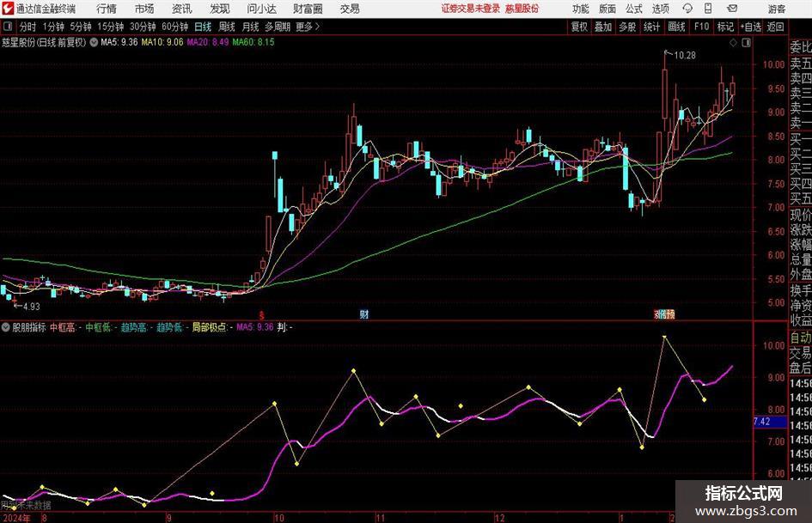Viewport: 812px width, 523px height.
Task: Open the mail envelope icon
Action: (732, 9)
